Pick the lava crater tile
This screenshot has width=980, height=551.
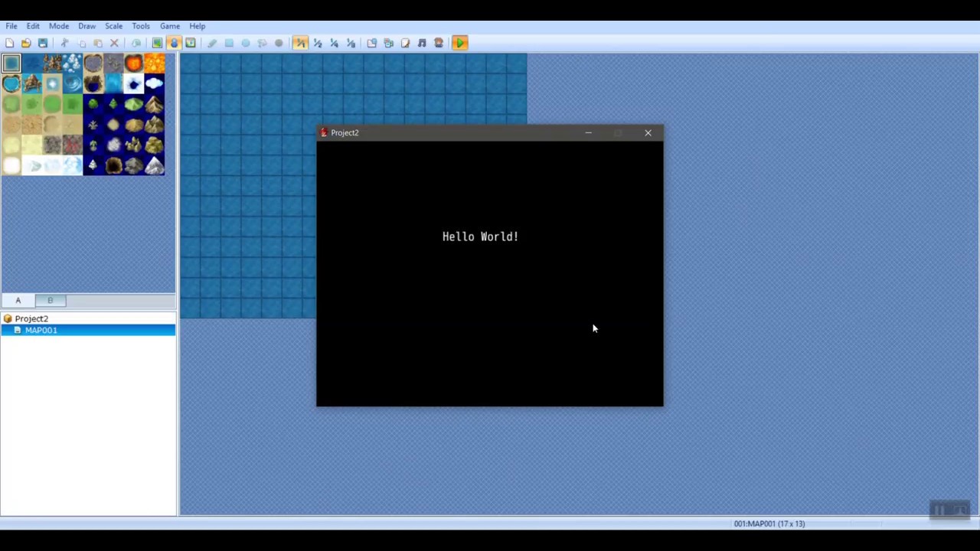click(x=134, y=64)
